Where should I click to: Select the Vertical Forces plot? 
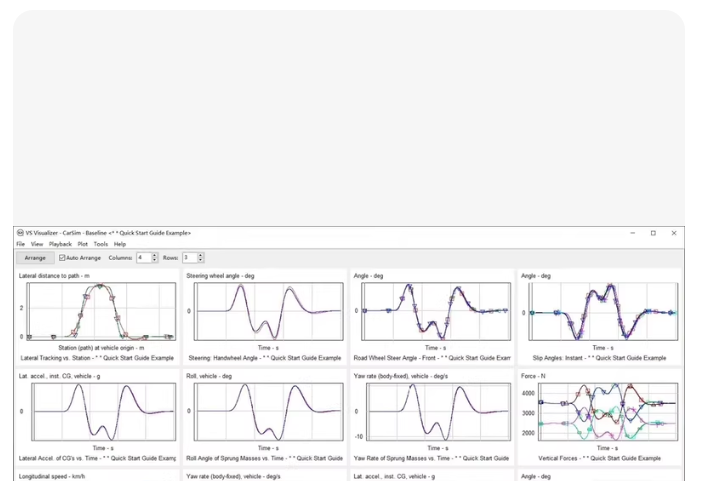click(608, 412)
